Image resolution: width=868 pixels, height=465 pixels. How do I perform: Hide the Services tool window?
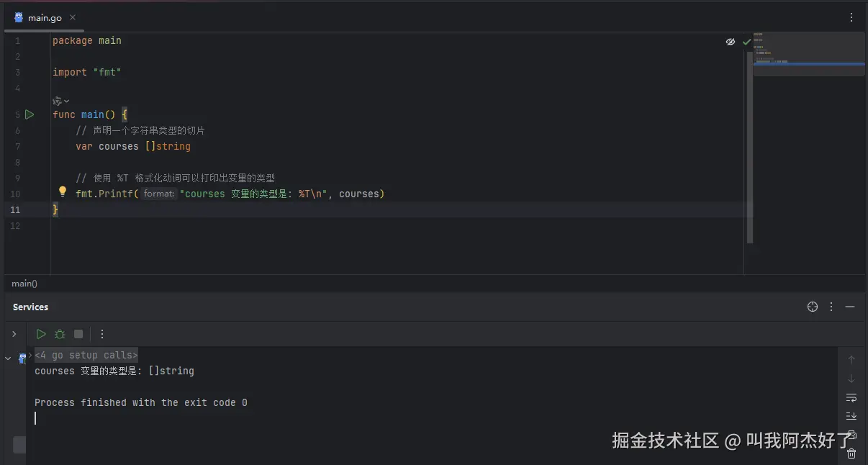850,307
